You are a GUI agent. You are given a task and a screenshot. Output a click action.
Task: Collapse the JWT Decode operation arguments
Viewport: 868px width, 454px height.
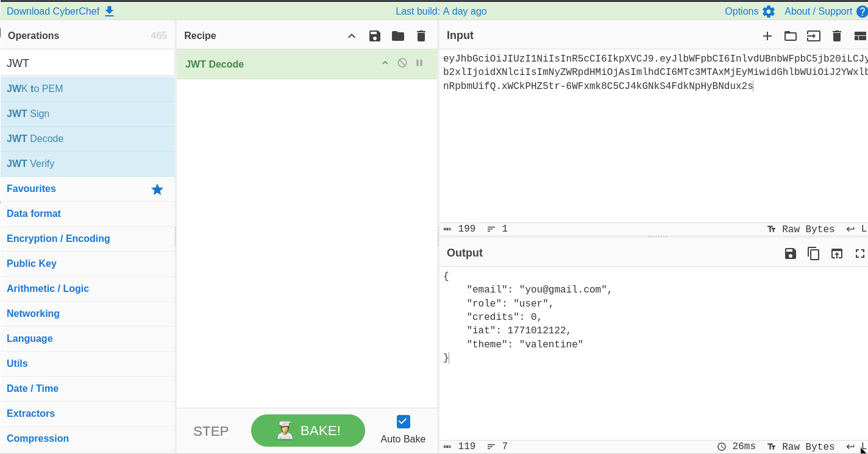click(385, 63)
